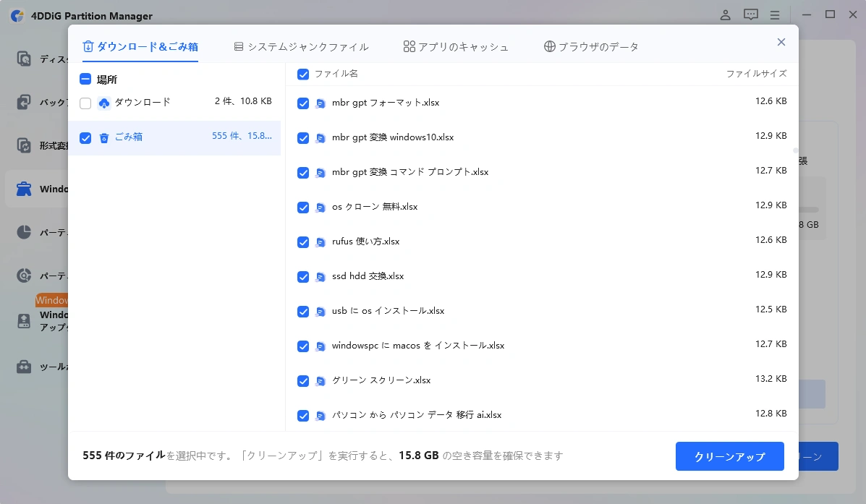Viewport: 866px width, 504px height.
Task: Uncheck os クローン 無料.xlsx checkbox
Action: coord(302,208)
